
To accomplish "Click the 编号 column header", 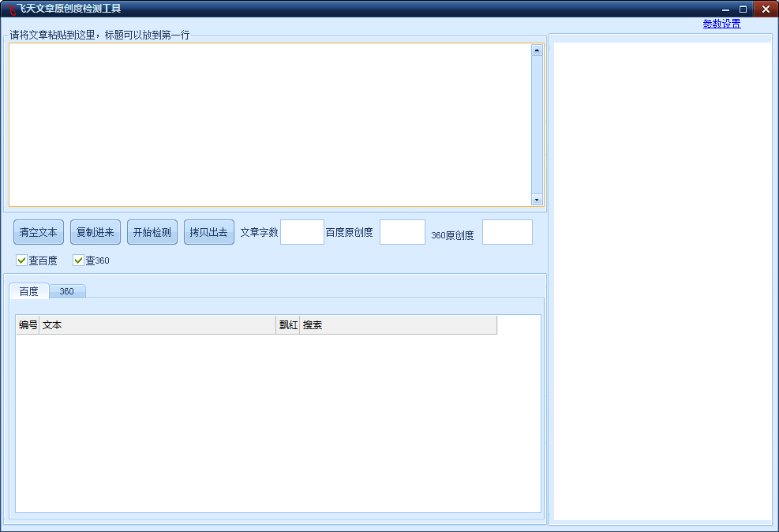I will coord(28,325).
